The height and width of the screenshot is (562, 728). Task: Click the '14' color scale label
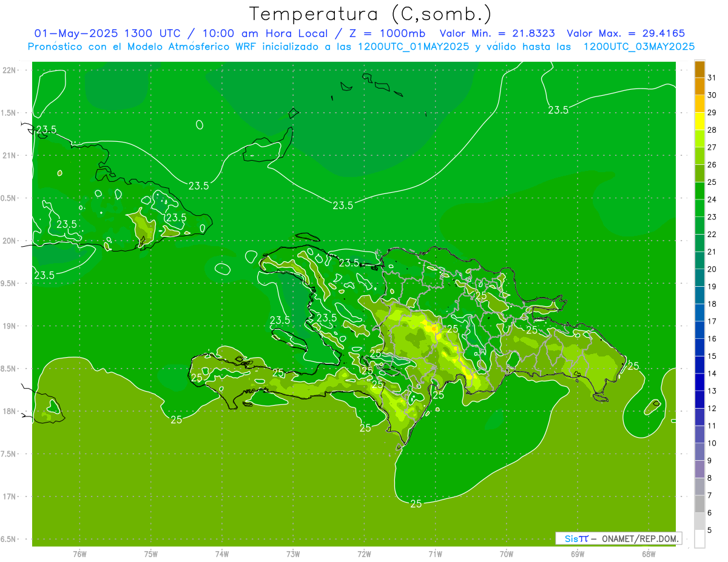712,373
